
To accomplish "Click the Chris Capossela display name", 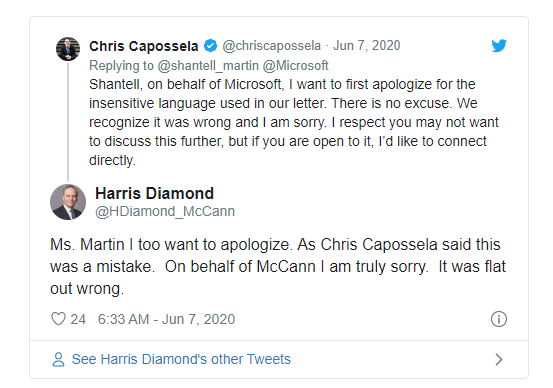I will point(144,46).
